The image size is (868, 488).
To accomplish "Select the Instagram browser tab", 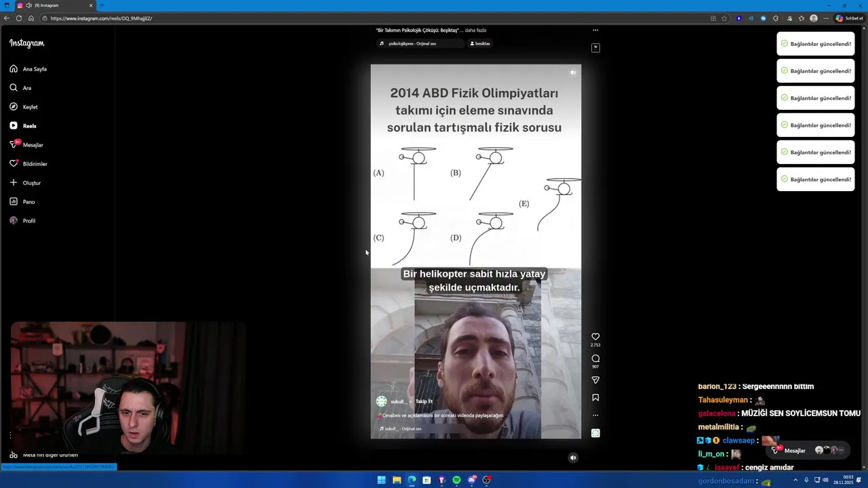I will pyautogui.click(x=55, y=5).
